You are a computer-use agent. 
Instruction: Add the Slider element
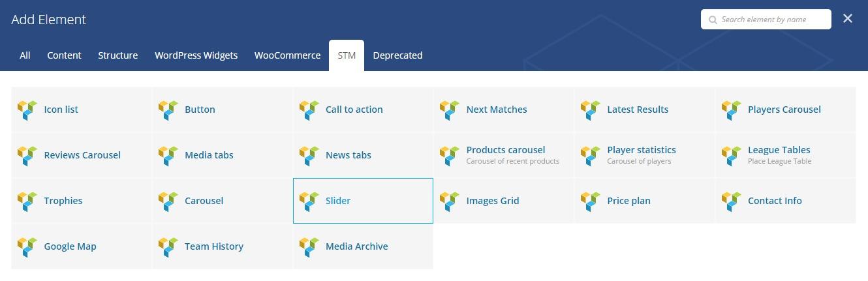click(363, 201)
